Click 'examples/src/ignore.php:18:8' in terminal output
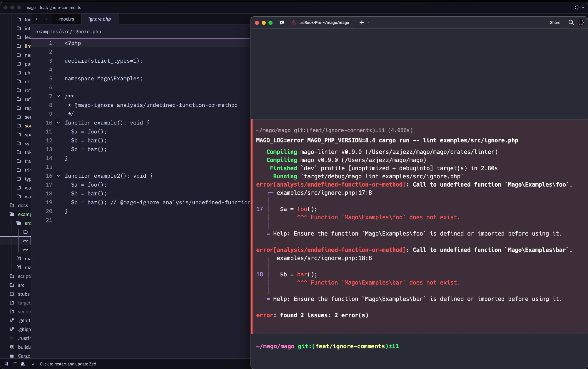 (324, 258)
